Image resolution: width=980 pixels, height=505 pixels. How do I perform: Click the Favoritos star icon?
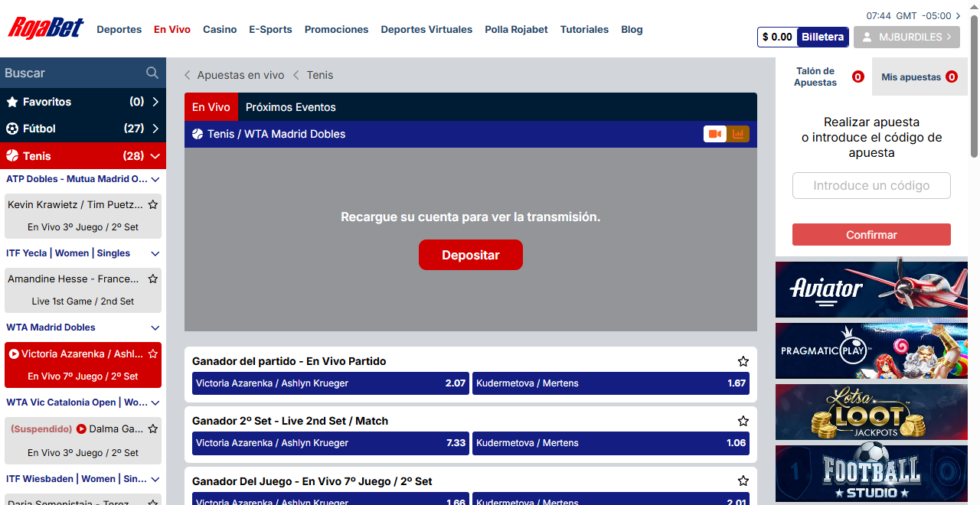(x=12, y=102)
